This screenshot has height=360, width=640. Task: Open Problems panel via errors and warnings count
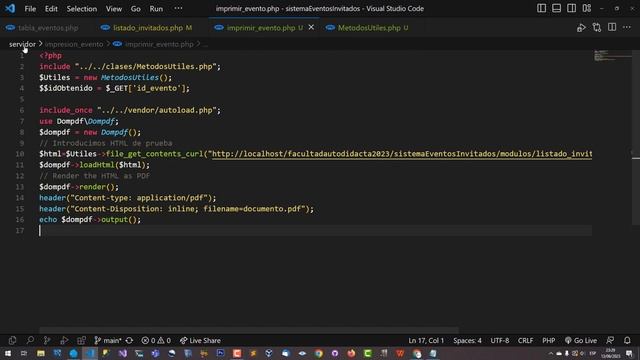(x=156, y=340)
